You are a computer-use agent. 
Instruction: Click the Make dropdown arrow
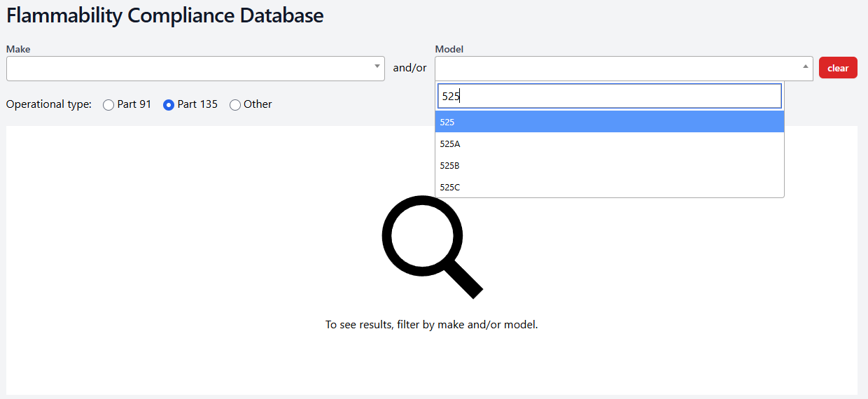(x=377, y=66)
